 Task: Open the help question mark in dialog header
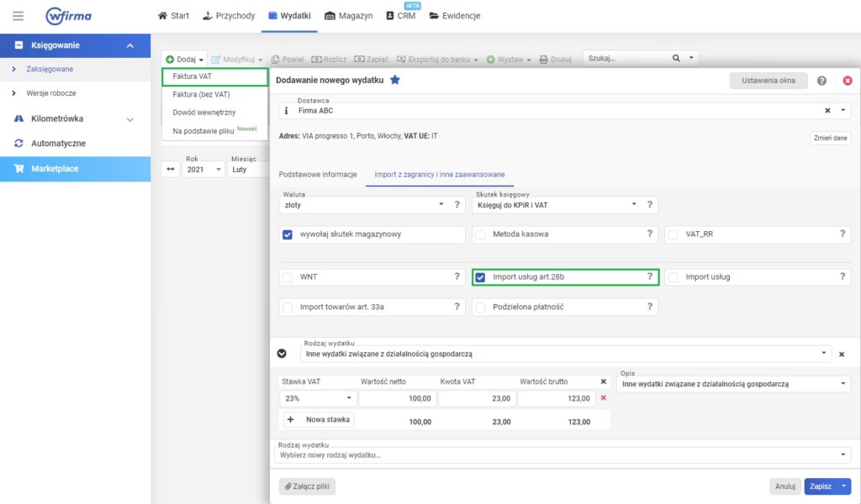click(821, 81)
